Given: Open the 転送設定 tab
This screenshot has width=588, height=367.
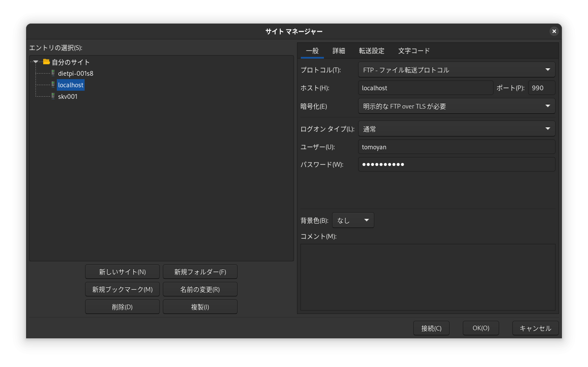Looking at the screenshot, I should coord(371,51).
